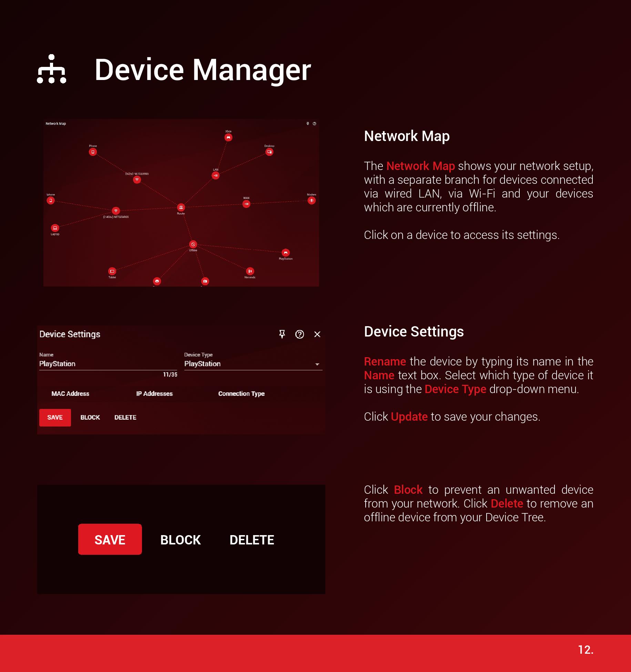This screenshot has height=672, width=631.
Task: Open the Desktop device node
Action: pos(269,152)
